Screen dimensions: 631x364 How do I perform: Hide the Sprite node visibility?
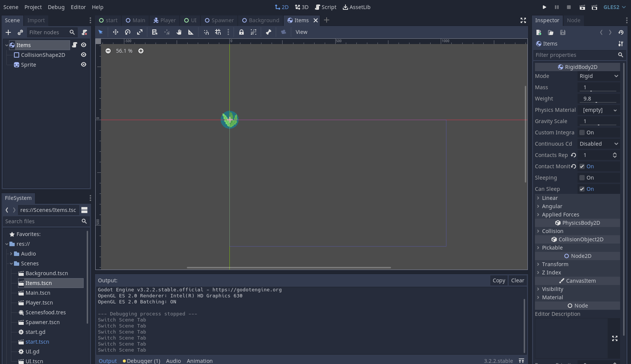coord(84,65)
